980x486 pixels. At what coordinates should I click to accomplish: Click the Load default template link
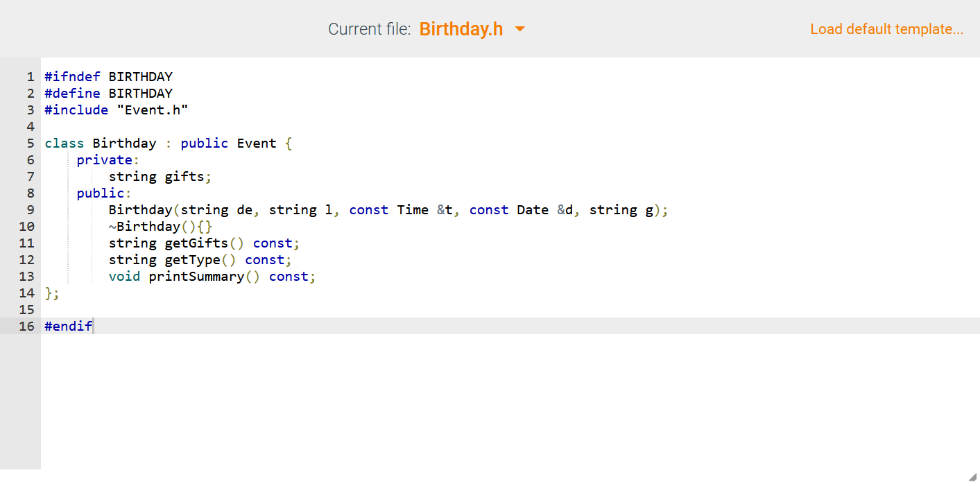886,28
